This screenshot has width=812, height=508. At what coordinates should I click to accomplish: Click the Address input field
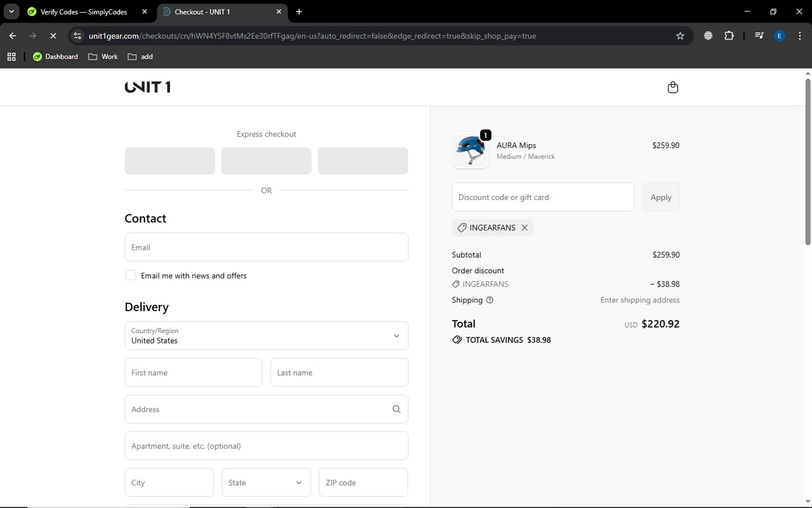(x=266, y=409)
